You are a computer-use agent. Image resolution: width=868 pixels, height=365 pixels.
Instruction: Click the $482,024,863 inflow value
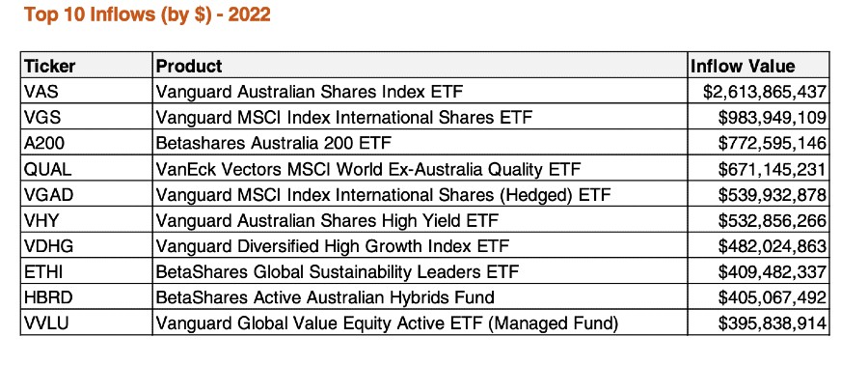758,245
